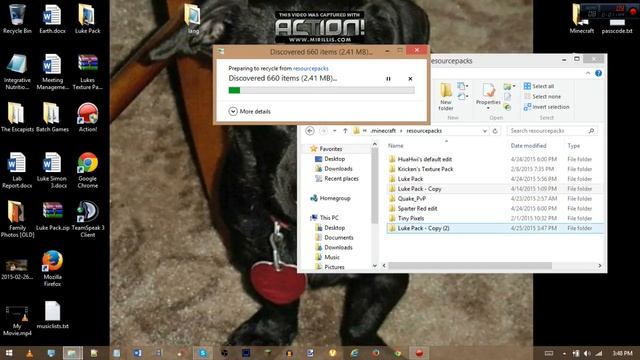Select the Luke Pack folder on desktop
The width and height of the screenshot is (640, 360).
tap(87, 19)
